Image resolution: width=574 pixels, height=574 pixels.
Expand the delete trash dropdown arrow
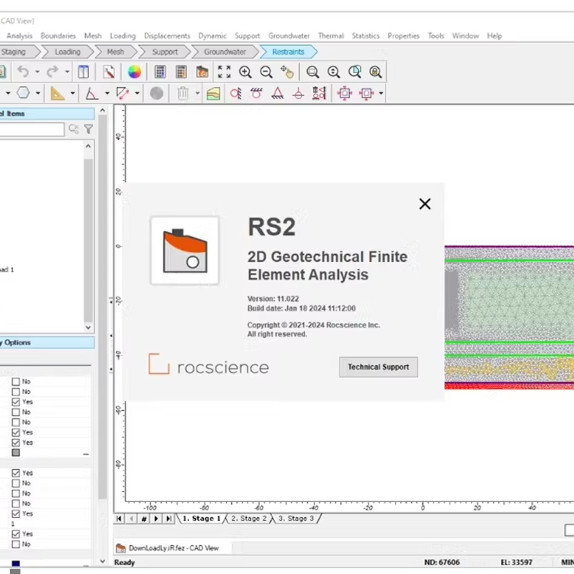pyautogui.click(x=197, y=93)
